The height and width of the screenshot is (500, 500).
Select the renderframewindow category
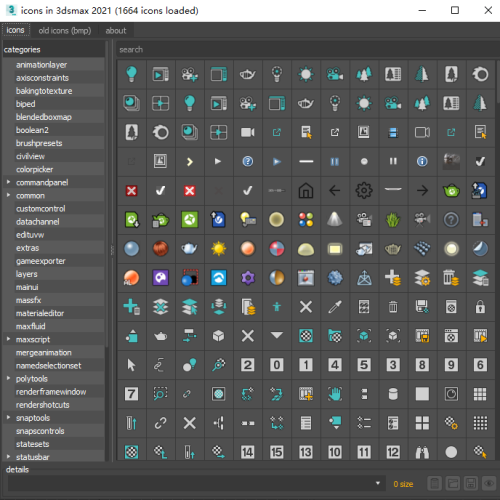pos(51,392)
